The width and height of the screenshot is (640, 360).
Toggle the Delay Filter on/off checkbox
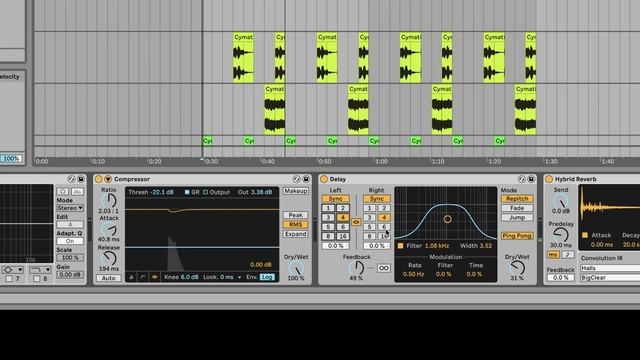(x=400, y=246)
